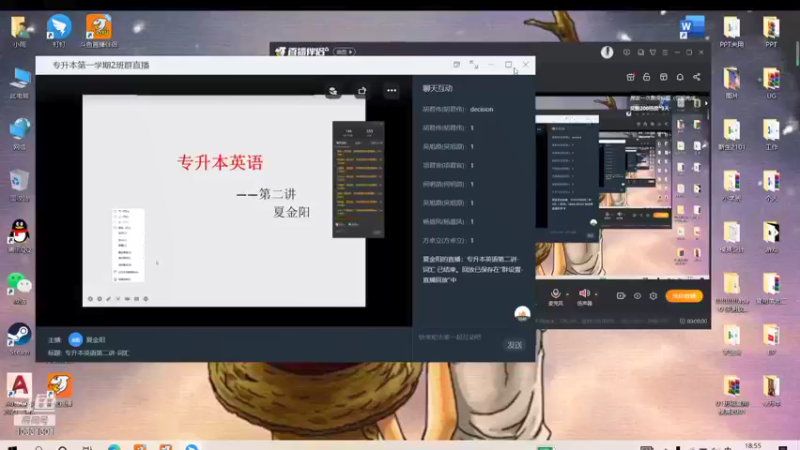Click the round user avatar in Douyu companion
The image size is (800, 450).
click(x=607, y=52)
